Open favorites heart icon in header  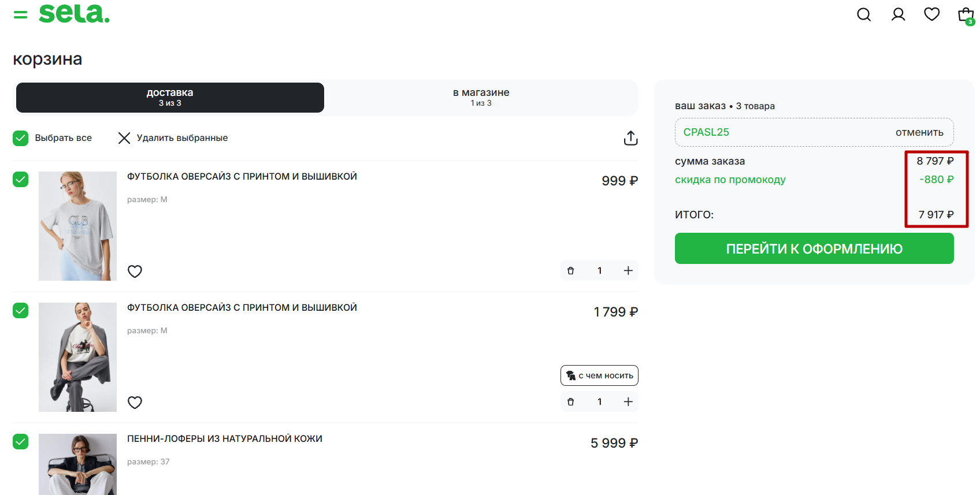coord(931,14)
